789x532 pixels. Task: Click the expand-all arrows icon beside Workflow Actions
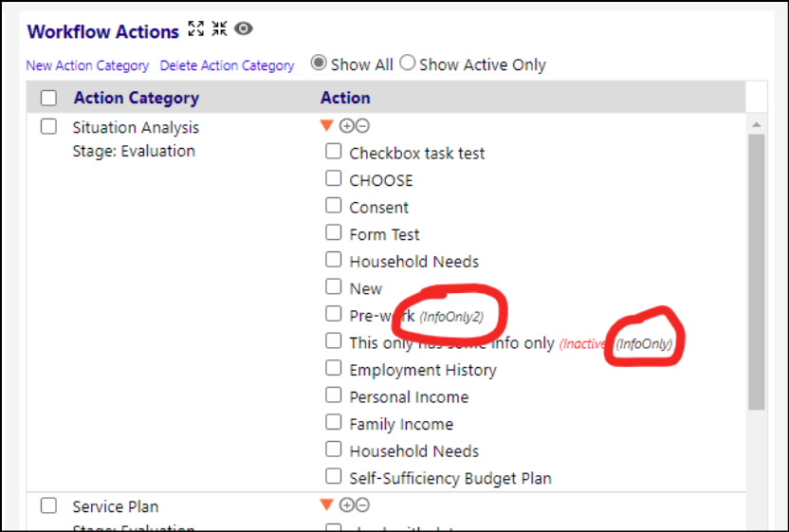click(x=195, y=28)
